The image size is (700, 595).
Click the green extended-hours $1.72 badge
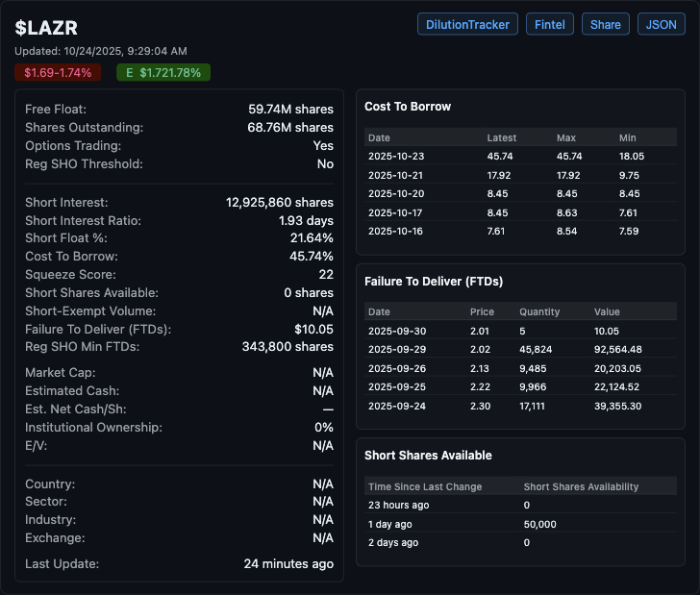(163, 72)
